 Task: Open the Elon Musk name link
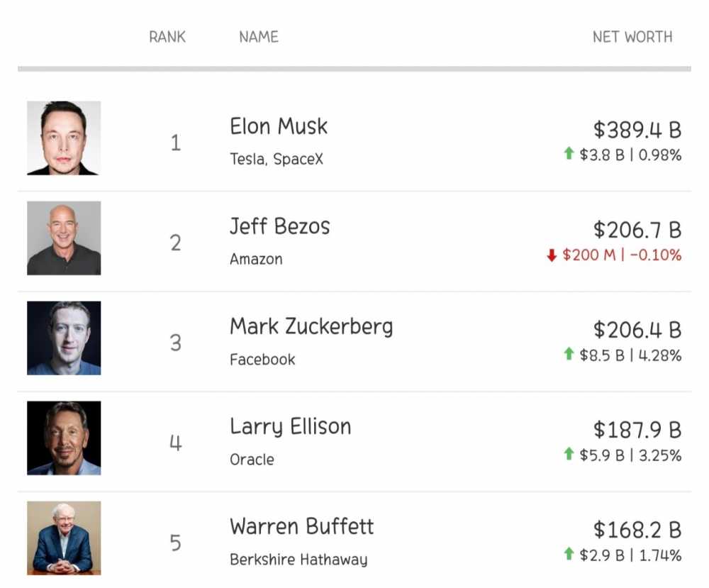tap(279, 127)
